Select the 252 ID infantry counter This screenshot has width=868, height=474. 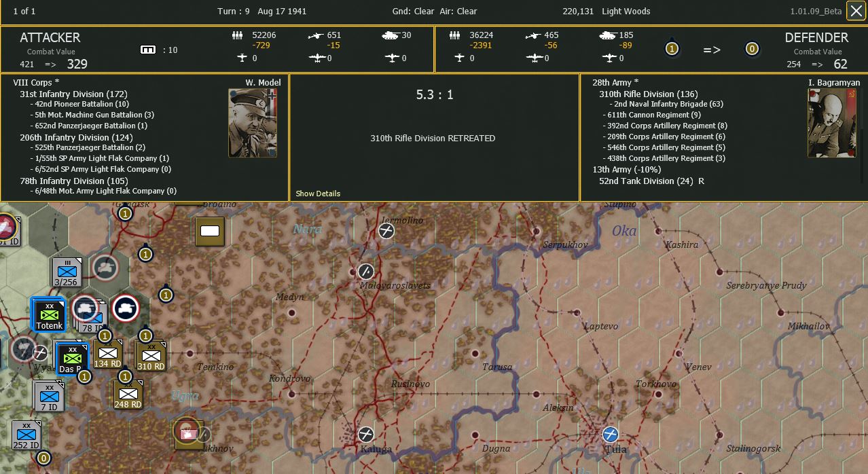coord(26,435)
